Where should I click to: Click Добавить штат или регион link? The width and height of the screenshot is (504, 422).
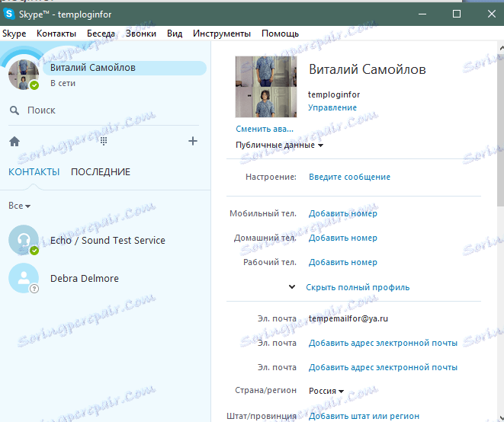[364, 416]
